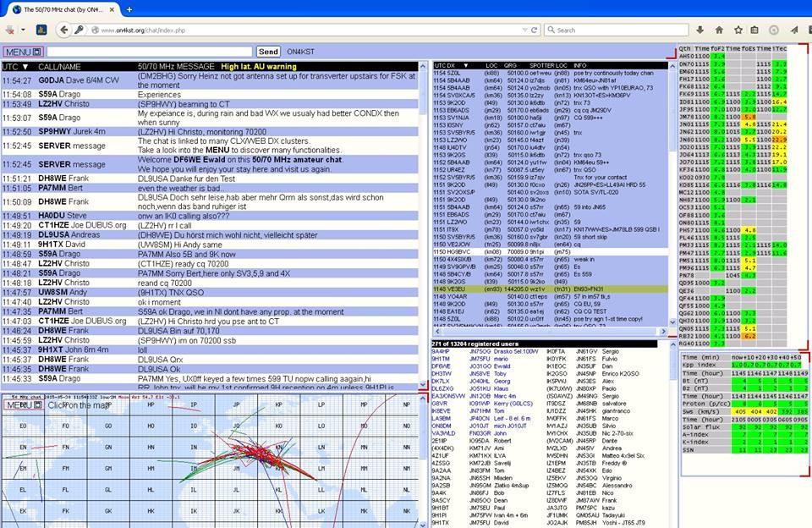812x528 pixels.
Task: Click SP9HWY Jurek 4m in chat
Action: (71, 132)
